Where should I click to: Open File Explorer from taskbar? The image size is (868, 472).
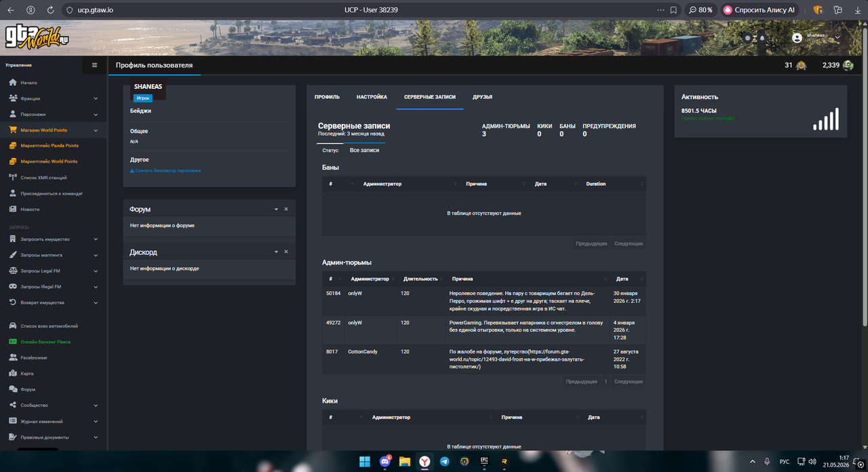click(x=404, y=461)
